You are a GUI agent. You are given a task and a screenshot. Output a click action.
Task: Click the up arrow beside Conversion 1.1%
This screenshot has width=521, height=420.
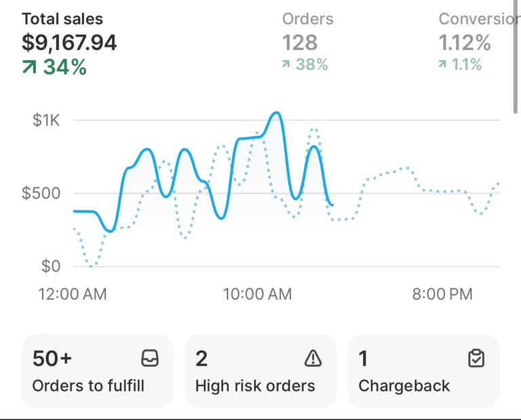point(444,65)
